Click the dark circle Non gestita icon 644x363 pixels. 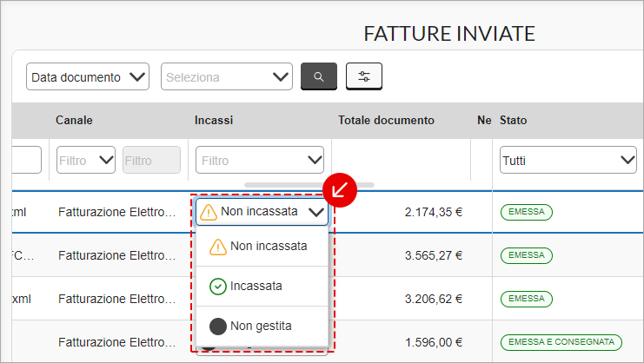(x=217, y=327)
